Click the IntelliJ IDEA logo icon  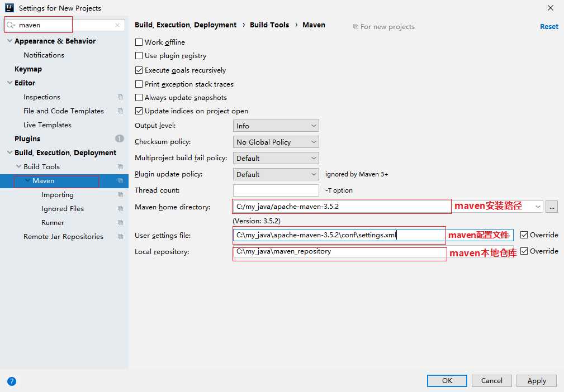(10, 8)
